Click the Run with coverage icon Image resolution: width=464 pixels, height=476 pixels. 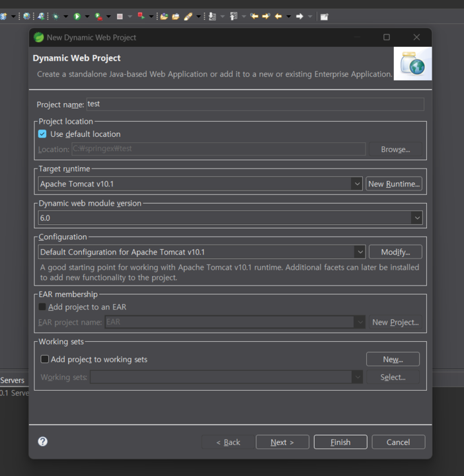[x=98, y=17]
